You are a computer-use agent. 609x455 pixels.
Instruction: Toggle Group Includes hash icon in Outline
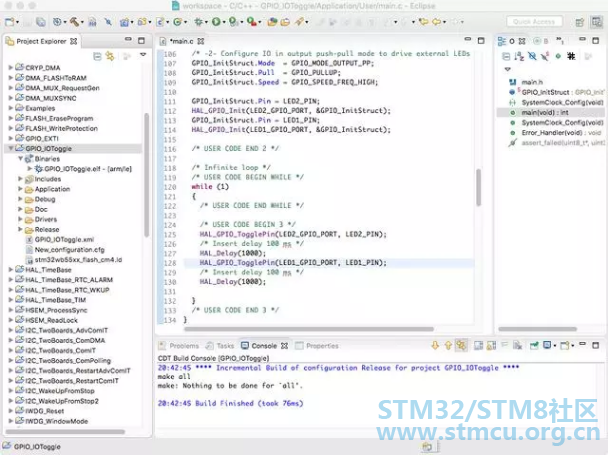coord(571,57)
